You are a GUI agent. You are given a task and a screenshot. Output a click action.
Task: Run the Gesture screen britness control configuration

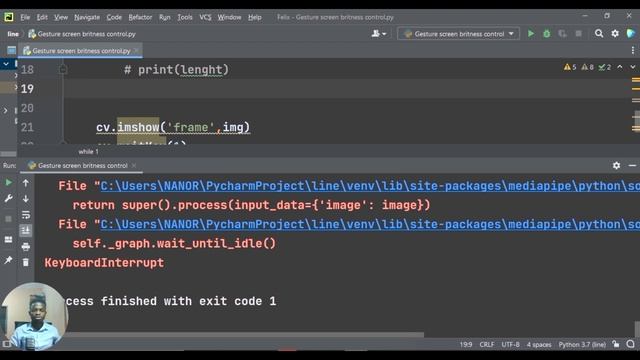coord(531,34)
